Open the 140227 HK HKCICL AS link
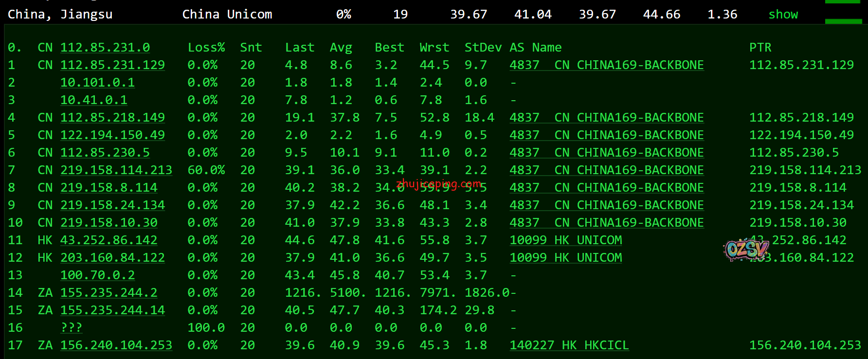 569,345
